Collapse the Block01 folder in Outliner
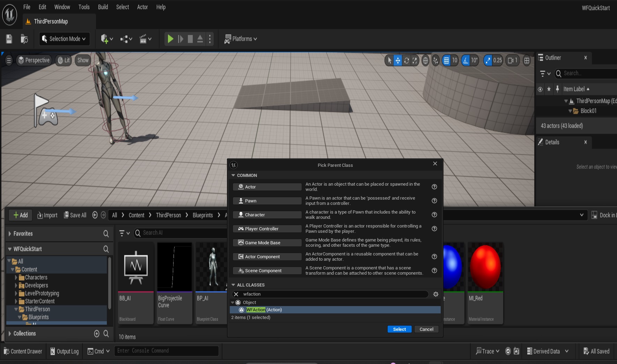617x364 pixels. pyautogui.click(x=570, y=111)
